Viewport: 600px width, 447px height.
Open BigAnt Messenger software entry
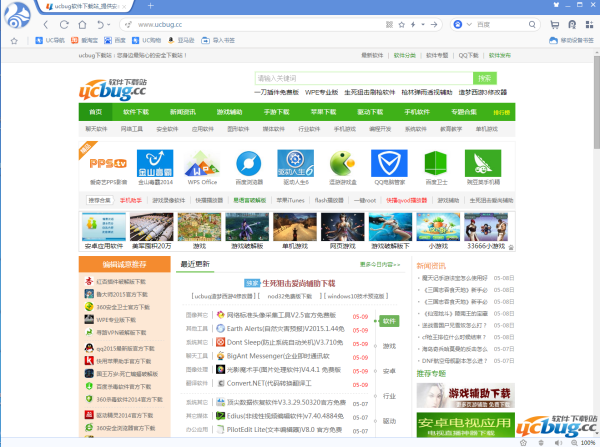click(x=278, y=356)
